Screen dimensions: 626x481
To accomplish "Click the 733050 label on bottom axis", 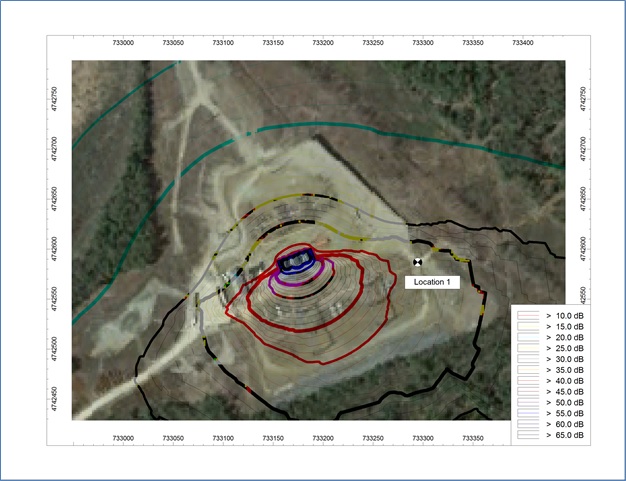I will (x=173, y=437).
